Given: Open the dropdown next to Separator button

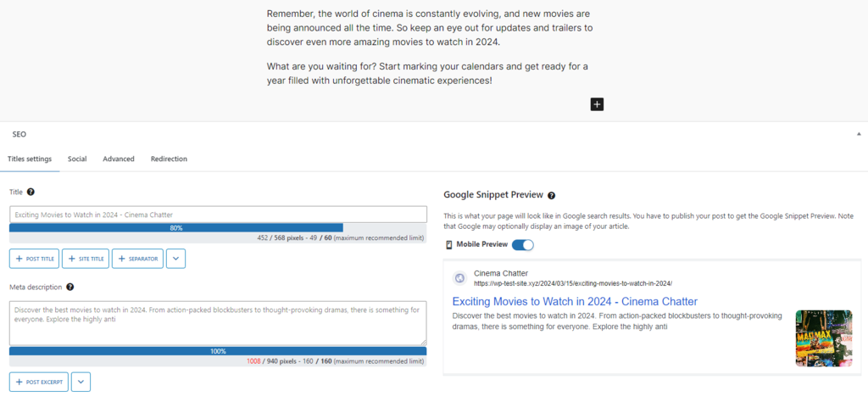Looking at the screenshot, I should [175, 259].
